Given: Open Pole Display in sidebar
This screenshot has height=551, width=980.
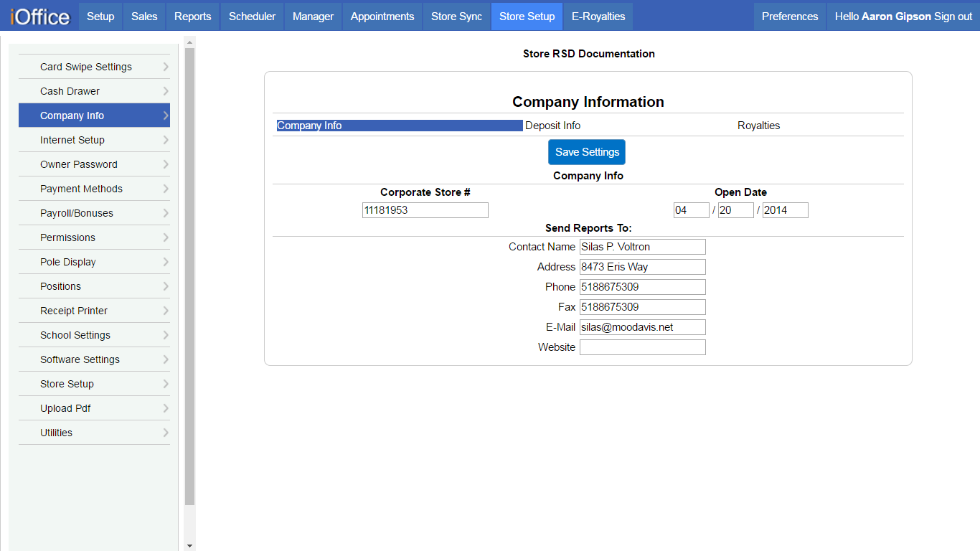Looking at the screenshot, I should (94, 262).
